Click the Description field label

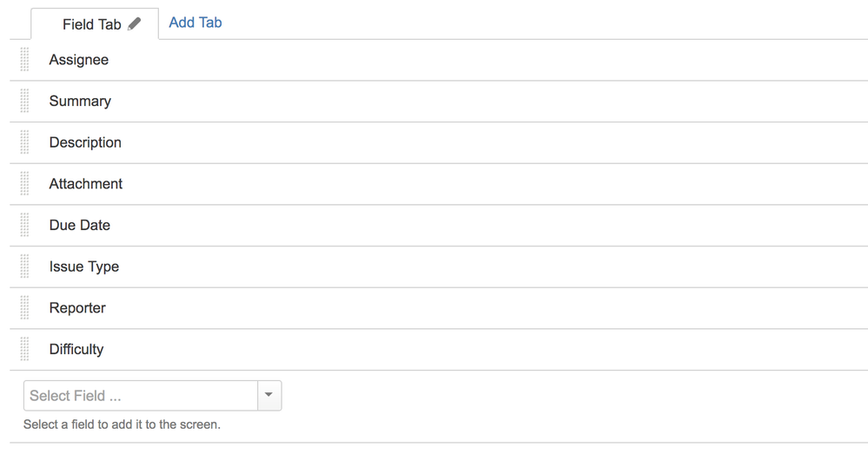coord(85,142)
